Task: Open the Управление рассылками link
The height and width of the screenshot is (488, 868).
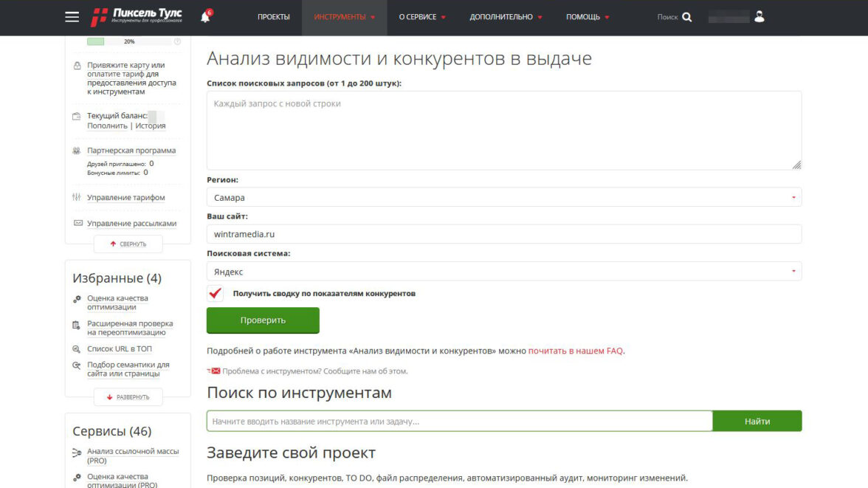Action: 131,223
